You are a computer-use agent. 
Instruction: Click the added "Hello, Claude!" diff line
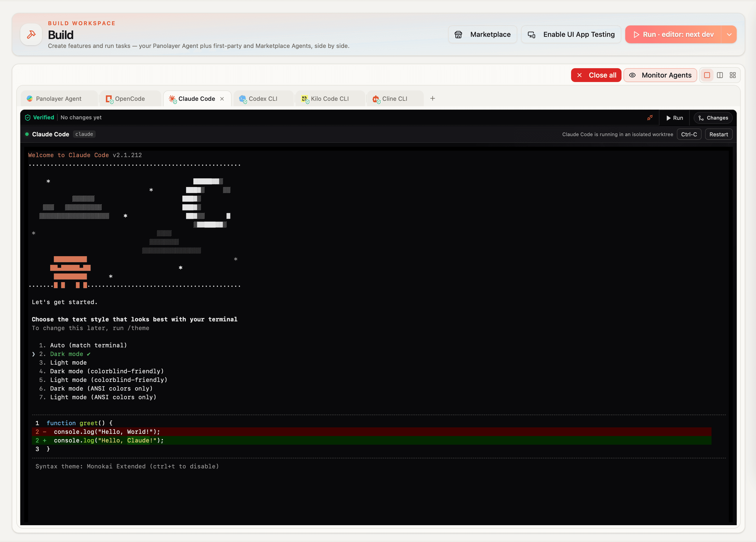372,440
